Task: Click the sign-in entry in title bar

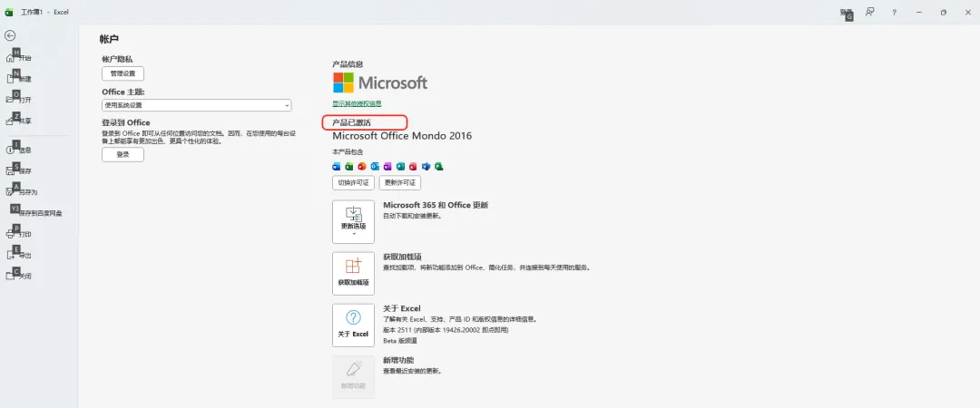Action: tap(847, 13)
